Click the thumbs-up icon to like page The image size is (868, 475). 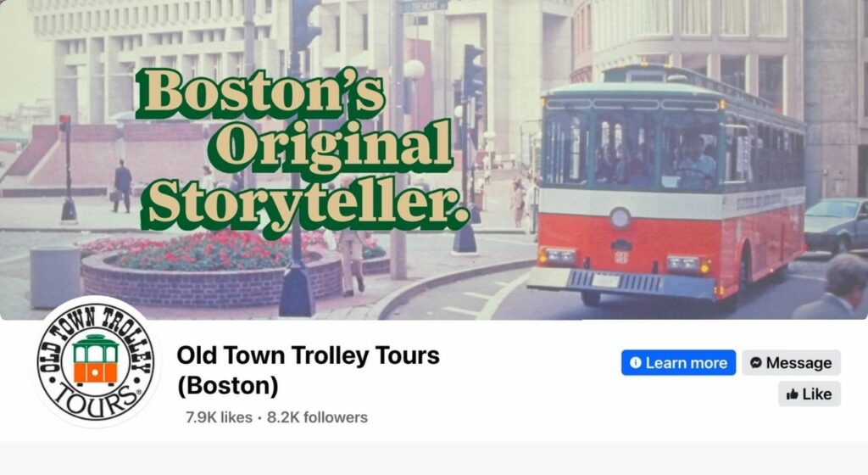(793, 394)
